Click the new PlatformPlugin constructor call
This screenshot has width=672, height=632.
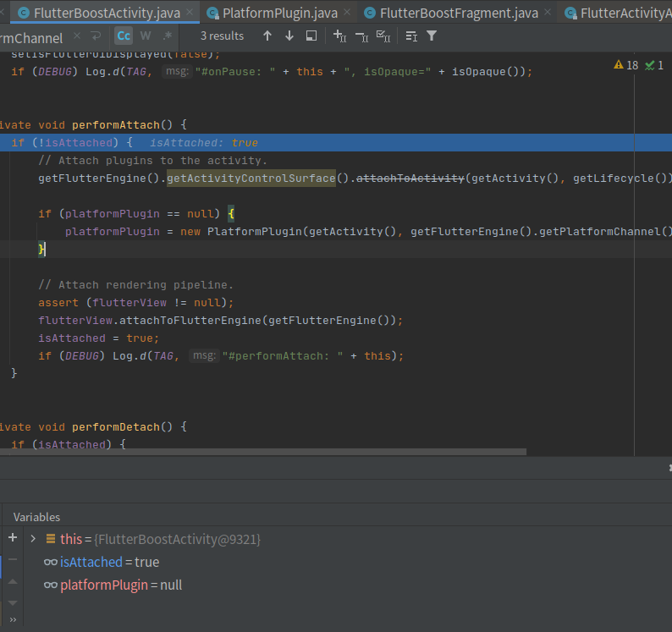point(256,232)
